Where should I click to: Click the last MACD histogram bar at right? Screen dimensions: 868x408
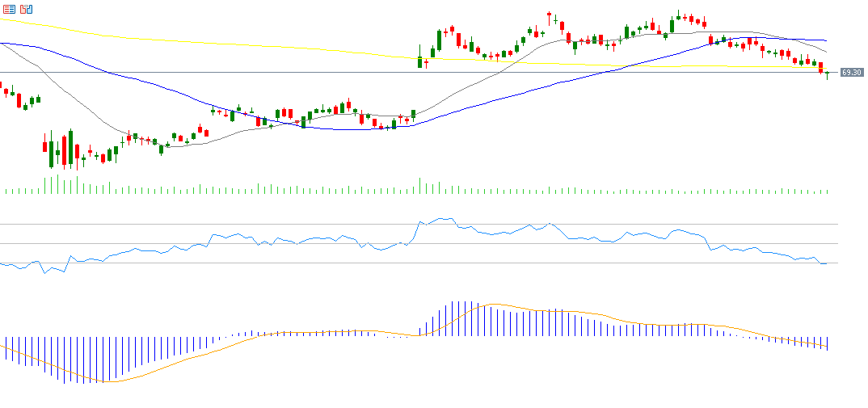pyautogui.click(x=828, y=343)
